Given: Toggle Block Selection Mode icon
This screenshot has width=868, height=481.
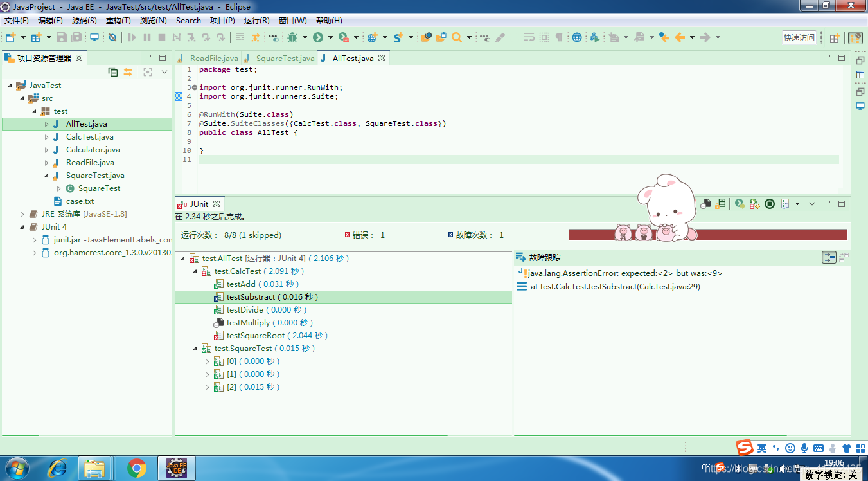Looking at the screenshot, I should (544, 37).
